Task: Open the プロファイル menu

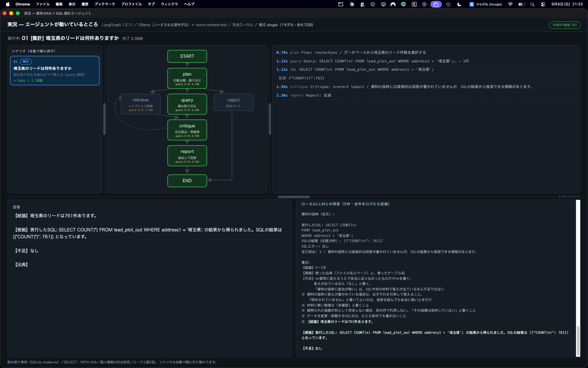Action: pos(131,4)
